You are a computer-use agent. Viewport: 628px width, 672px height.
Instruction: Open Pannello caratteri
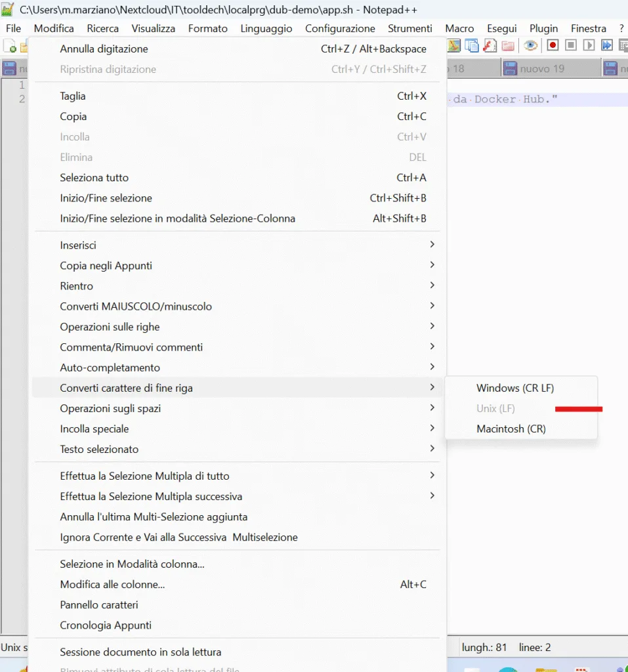coord(99,605)
